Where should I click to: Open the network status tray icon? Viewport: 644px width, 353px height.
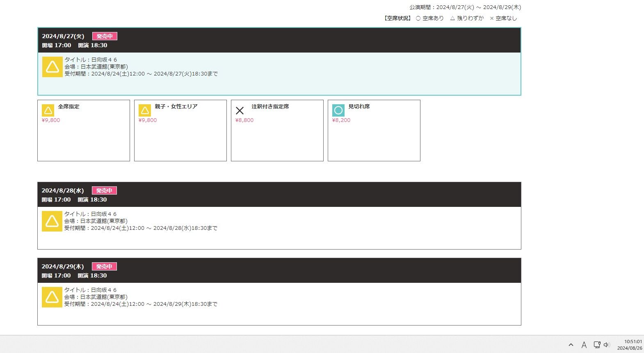(597, 345)
